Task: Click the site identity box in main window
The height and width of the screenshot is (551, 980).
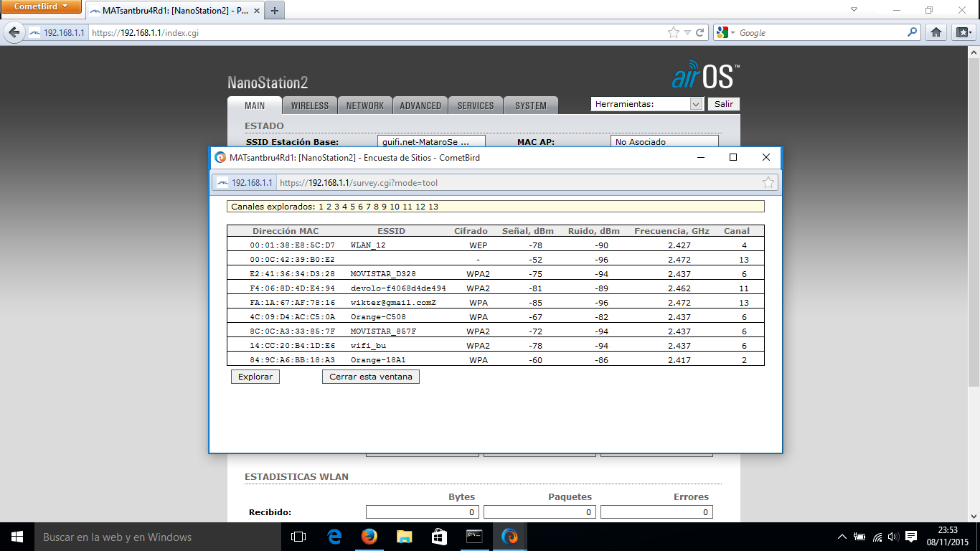Action: pos(57,33)
